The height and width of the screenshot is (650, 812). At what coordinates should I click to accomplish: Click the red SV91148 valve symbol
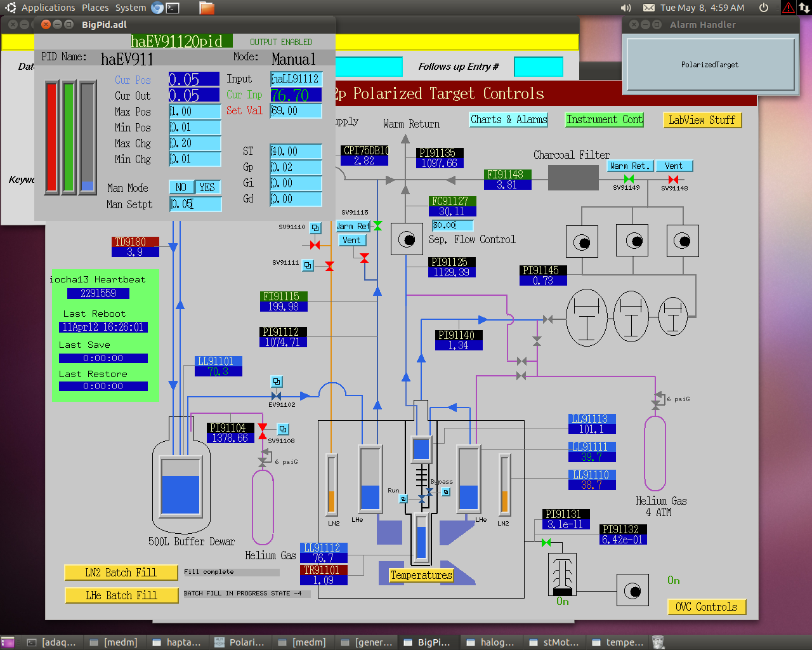tap(674, 180)
